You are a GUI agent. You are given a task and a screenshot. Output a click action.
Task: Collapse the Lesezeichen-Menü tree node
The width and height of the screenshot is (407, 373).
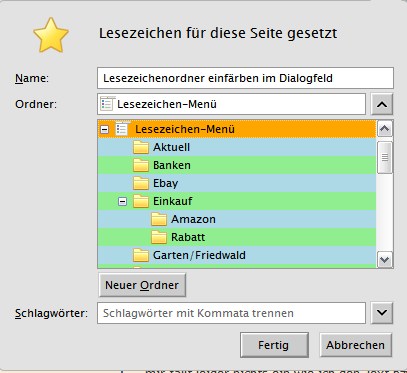click(x=105, y=129)
